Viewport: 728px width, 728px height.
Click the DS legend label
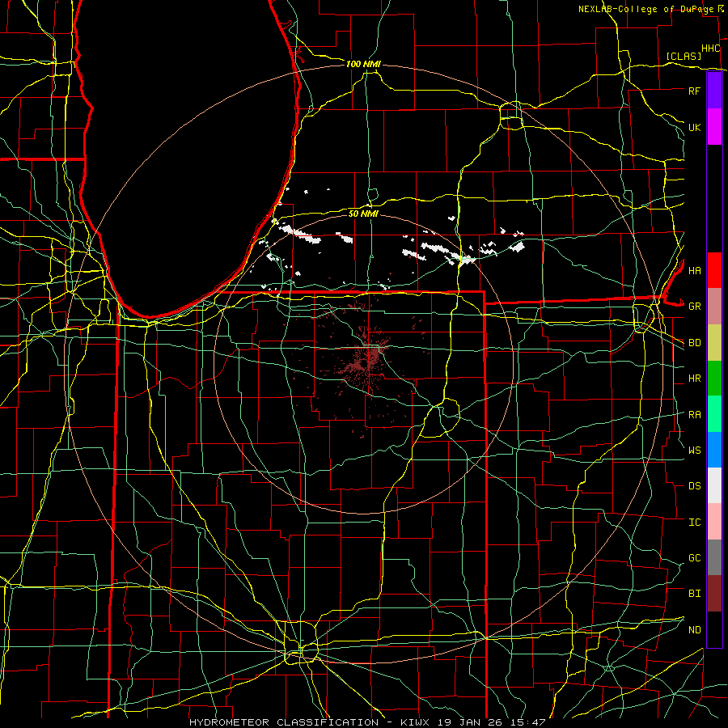click(x=694, y=485)
